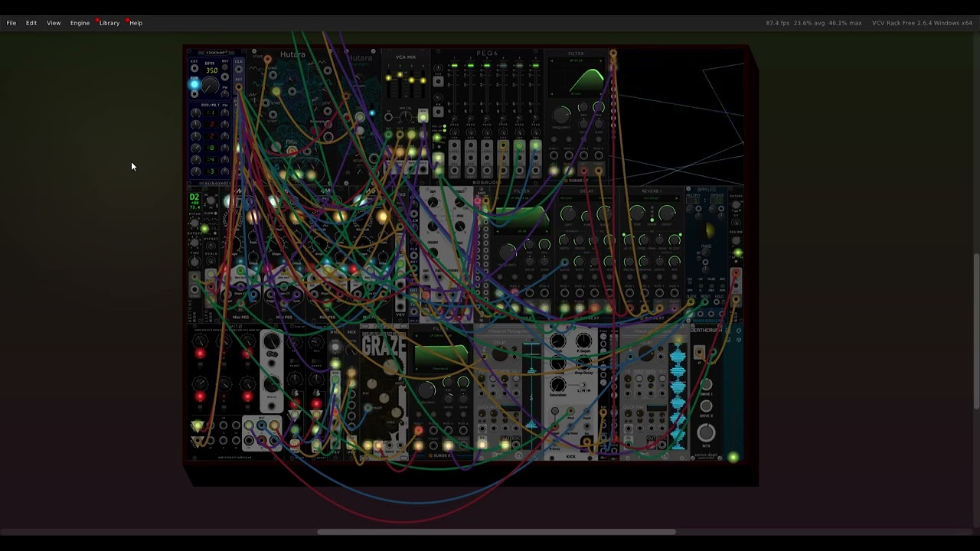980x551 pixels.
Task: Click the horizontal scrollbar at the window bottom
Action: (497, 532)
